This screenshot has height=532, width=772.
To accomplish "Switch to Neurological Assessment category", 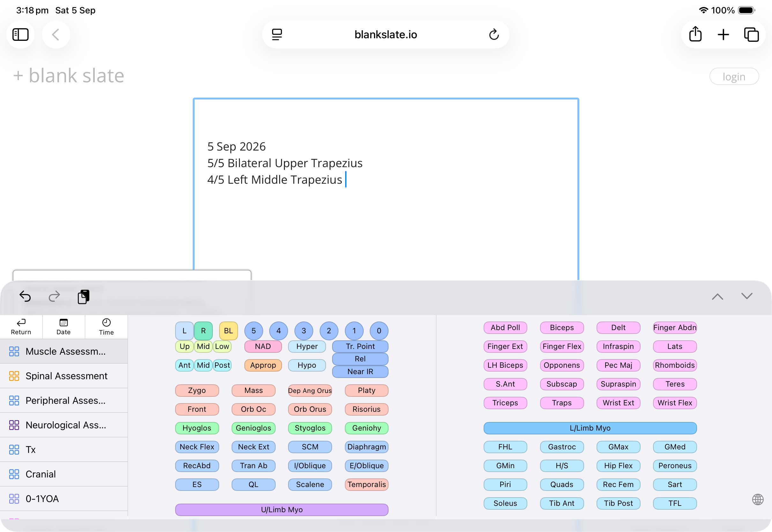I will click(64, 425).
